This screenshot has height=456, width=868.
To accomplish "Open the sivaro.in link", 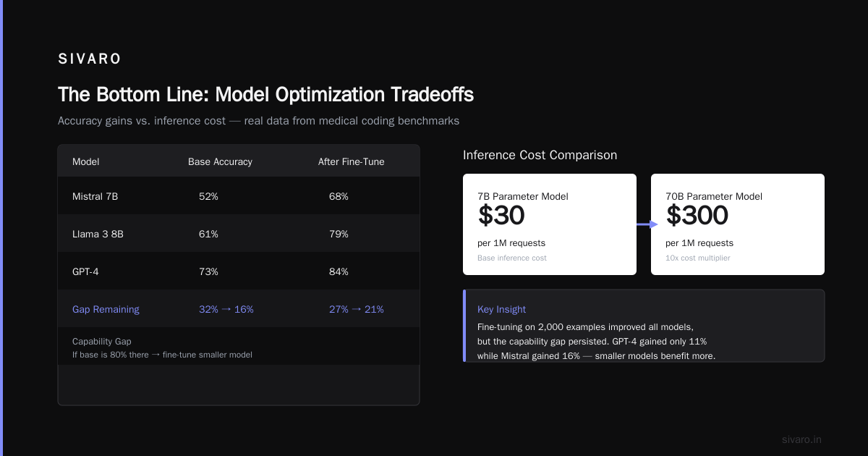I will 801,439.
